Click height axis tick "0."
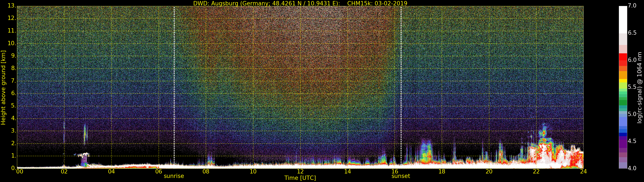Screen dimensions: 644x182 (x=14, y=168)
